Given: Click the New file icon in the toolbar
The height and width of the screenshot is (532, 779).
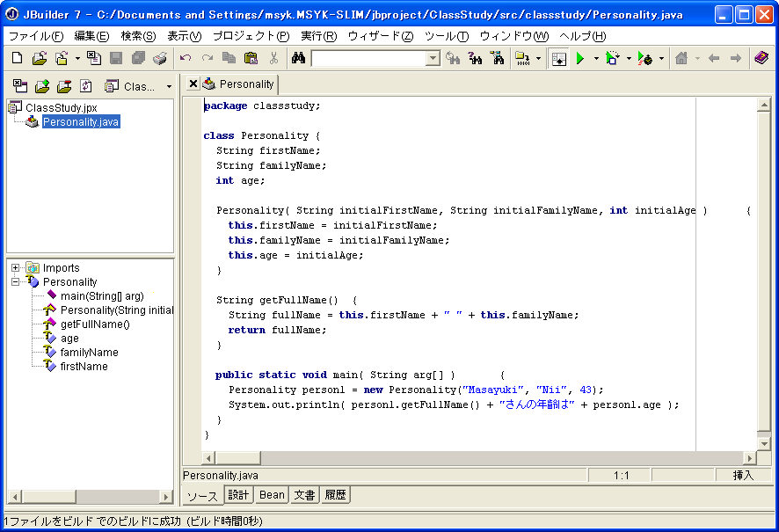Looking at the screenshot, I should click(x=18, y=58).
